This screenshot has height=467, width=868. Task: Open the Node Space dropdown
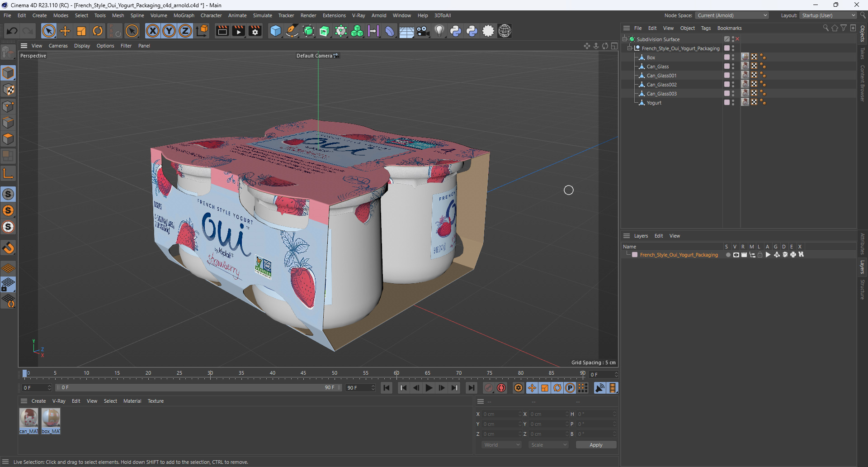[732, 15]
